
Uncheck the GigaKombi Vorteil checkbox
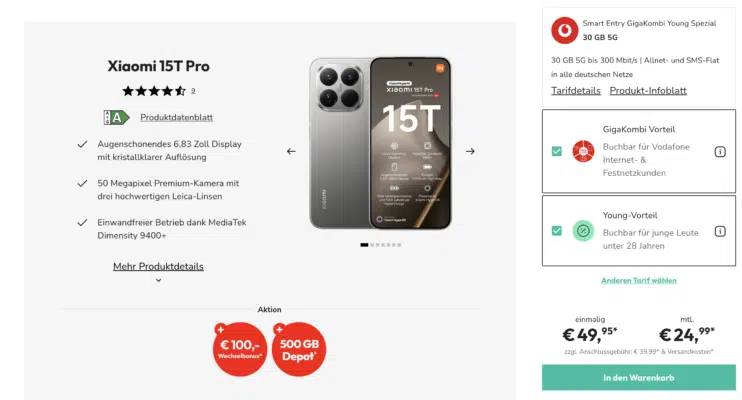[557, 152]
